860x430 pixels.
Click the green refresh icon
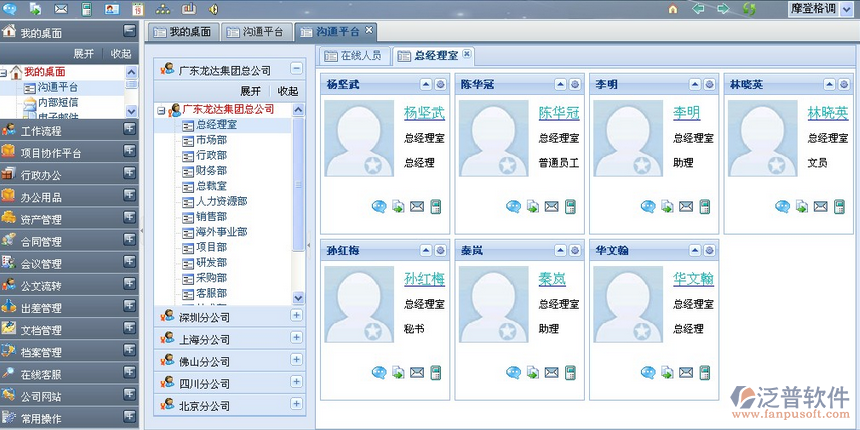[749, 9]
